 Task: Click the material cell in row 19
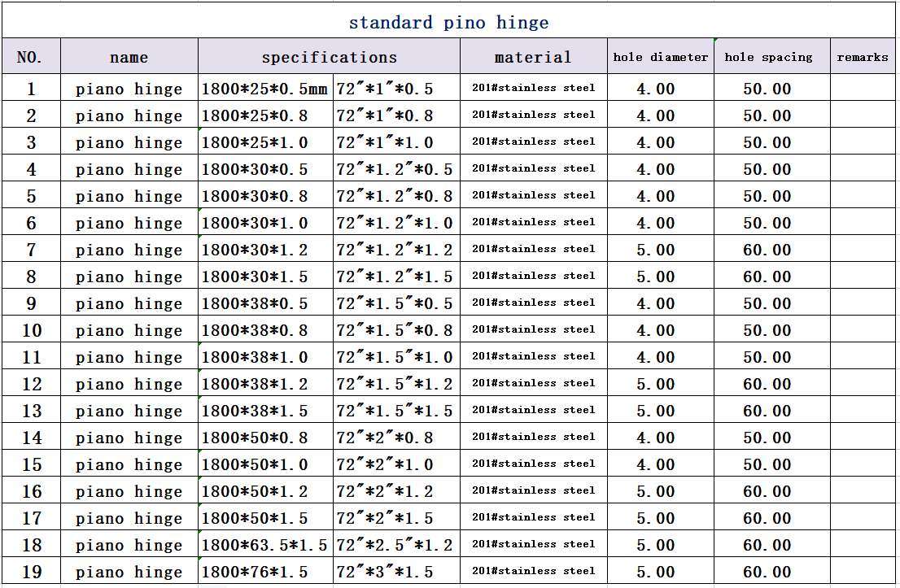pos(533,572)
